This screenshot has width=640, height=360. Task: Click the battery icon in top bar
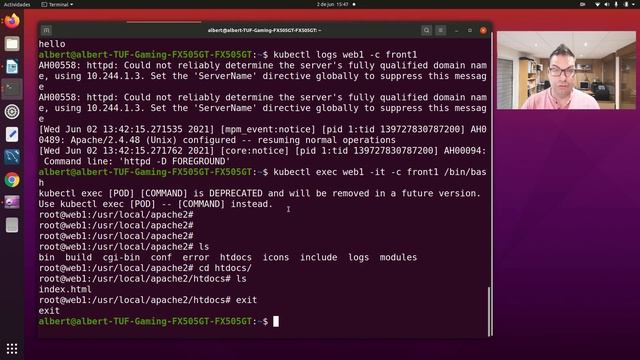click(x=626, y=4)
